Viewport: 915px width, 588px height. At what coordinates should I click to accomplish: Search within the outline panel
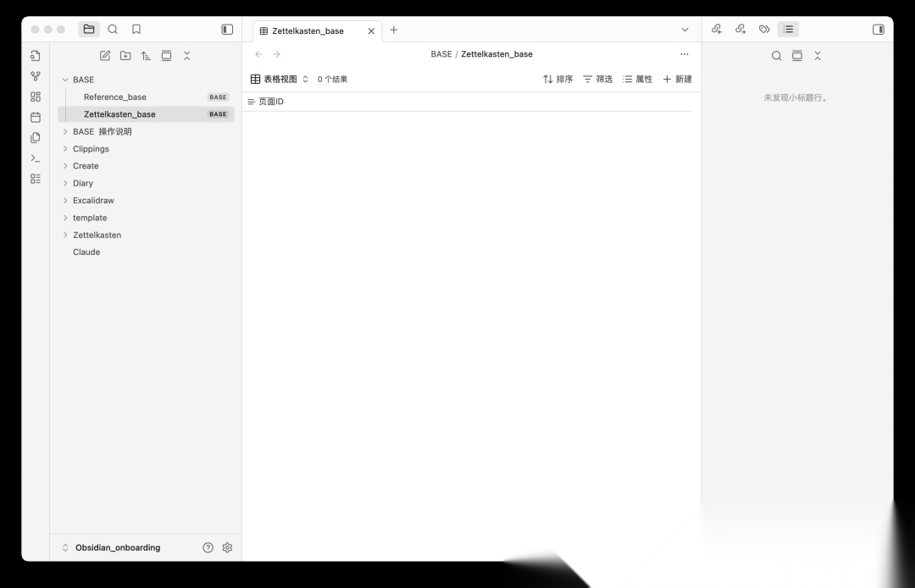point(777,56)
